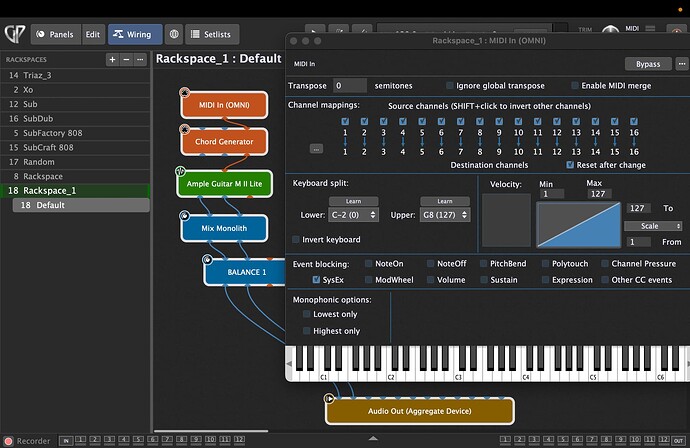690x448 pixels.
Task: Select the Panels view
Action: [55, 34]
